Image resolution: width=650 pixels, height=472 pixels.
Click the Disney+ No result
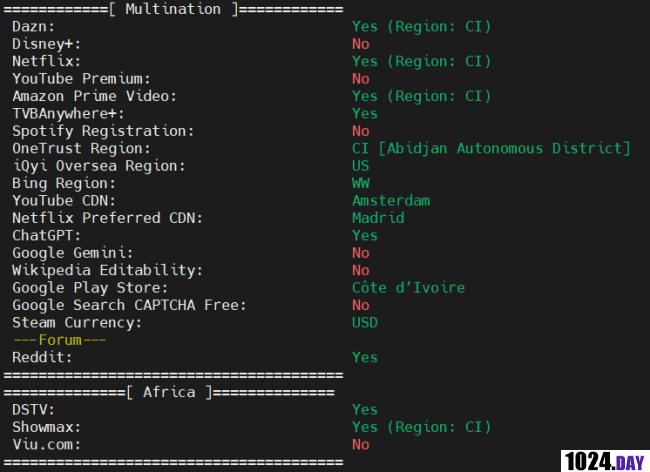(x=361, y=44)
